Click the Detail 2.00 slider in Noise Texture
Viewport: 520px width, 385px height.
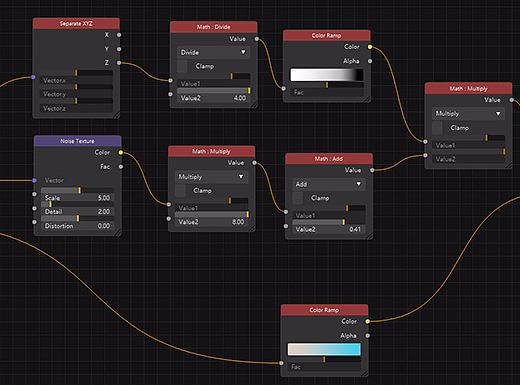[x=78, y=208]
